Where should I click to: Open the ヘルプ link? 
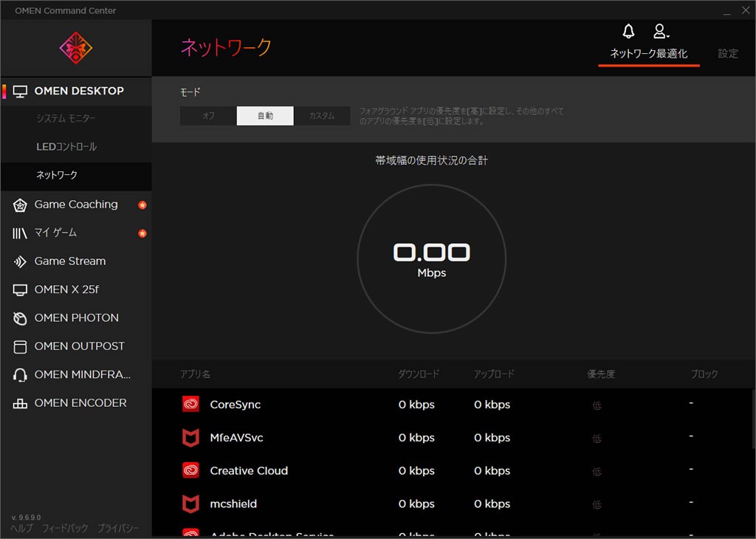point(21,529)
